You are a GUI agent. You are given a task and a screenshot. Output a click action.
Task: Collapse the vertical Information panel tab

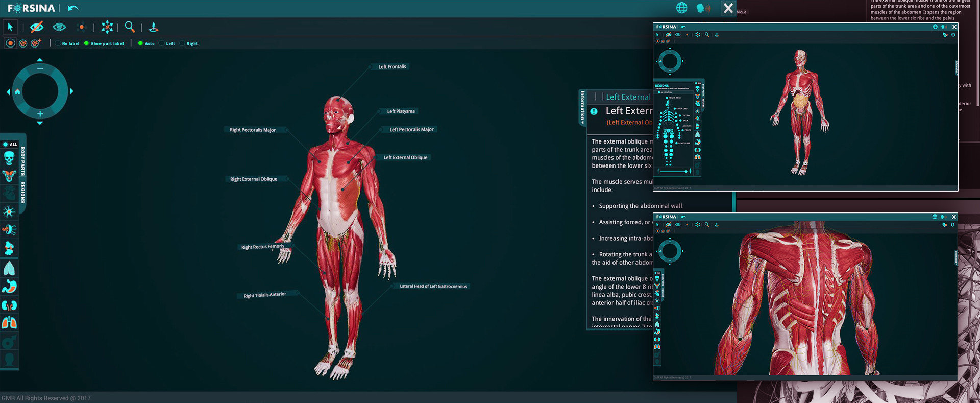pyautogui.click(x=582, y=107)
